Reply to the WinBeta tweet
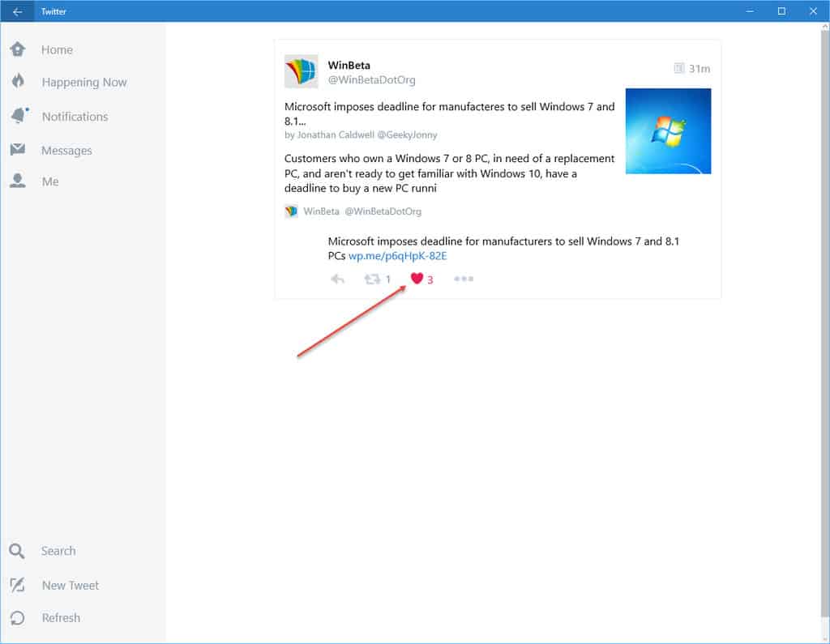Screen dimensions: 830x644 (x=338, y=279)
